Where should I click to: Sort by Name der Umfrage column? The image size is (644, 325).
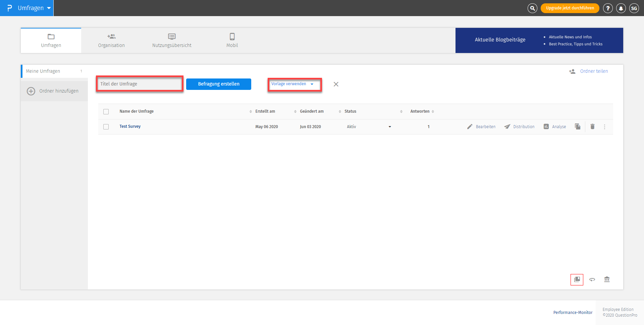coord(137,111)
